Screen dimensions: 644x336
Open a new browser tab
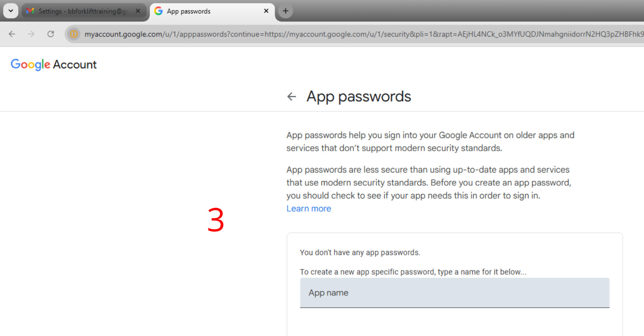point(285,11)
